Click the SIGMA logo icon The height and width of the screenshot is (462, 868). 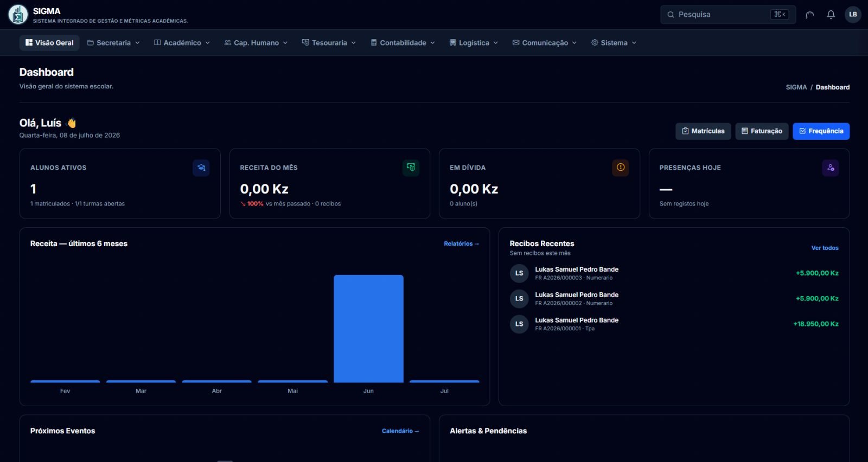[18, 15]
